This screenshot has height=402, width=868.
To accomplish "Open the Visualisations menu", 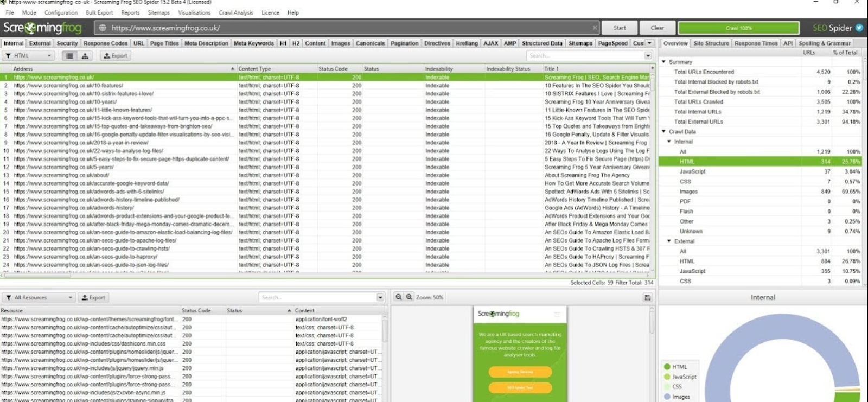I will [x=194, y=12].
